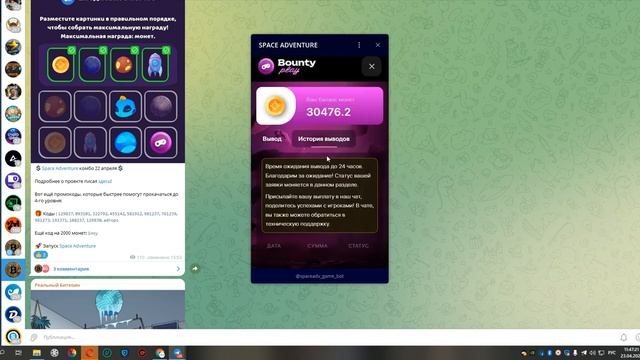This screenshot has height=360, width=640.
Task: Open the 3 комментария comments thread
Action: click(71, 269)
